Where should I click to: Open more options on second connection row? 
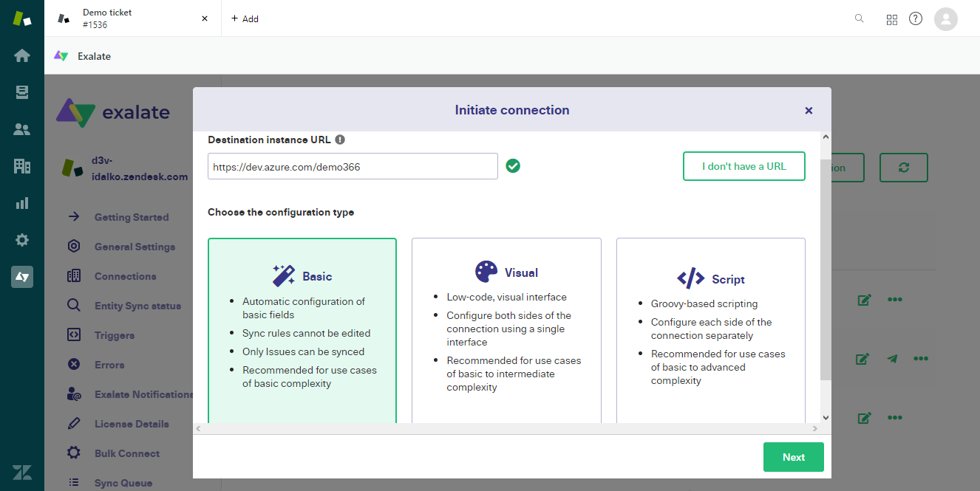(x=920, y=359)
